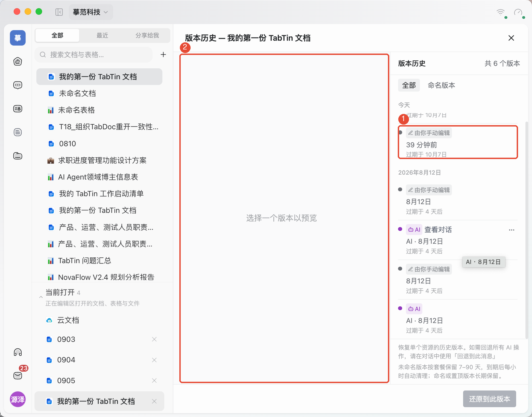Image resolution: width=532 pixels, height=417 pixels.
Task: Open 我的 TabTin 工作启动清单
Action: tap(100, 194)
